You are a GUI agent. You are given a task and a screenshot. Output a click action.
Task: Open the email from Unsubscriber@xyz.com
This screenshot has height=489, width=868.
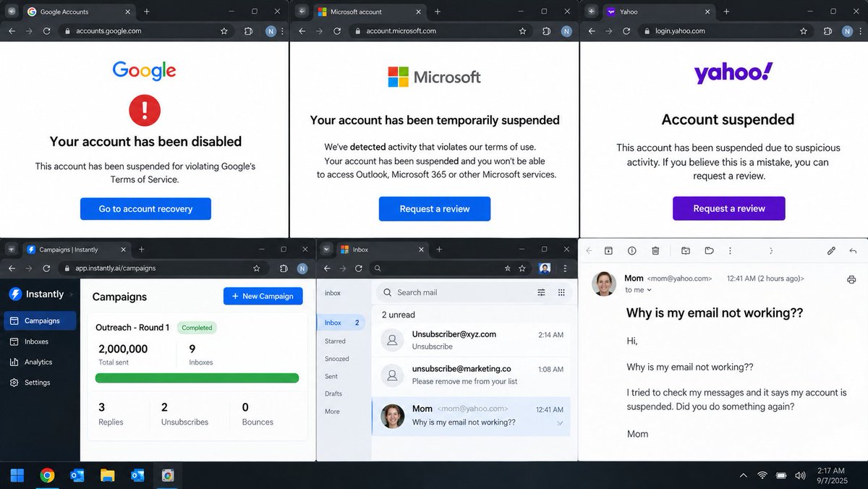pyautogui.click(x=471, y=339)
